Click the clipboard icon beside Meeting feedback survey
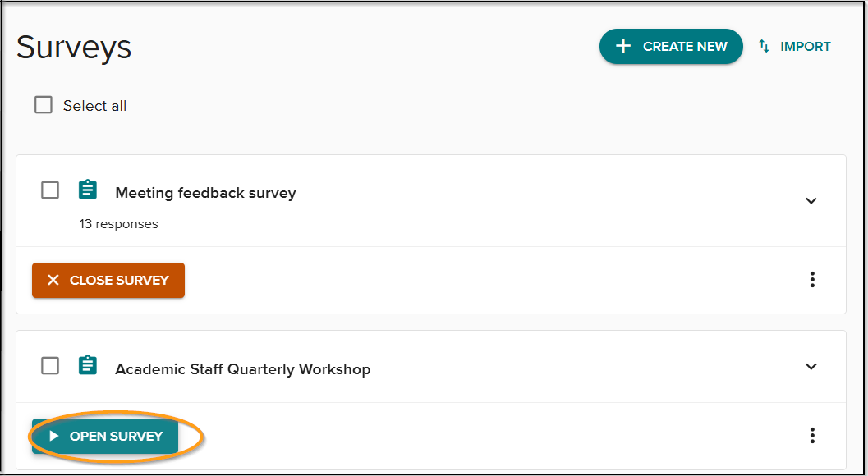 [x=88, y=190]
